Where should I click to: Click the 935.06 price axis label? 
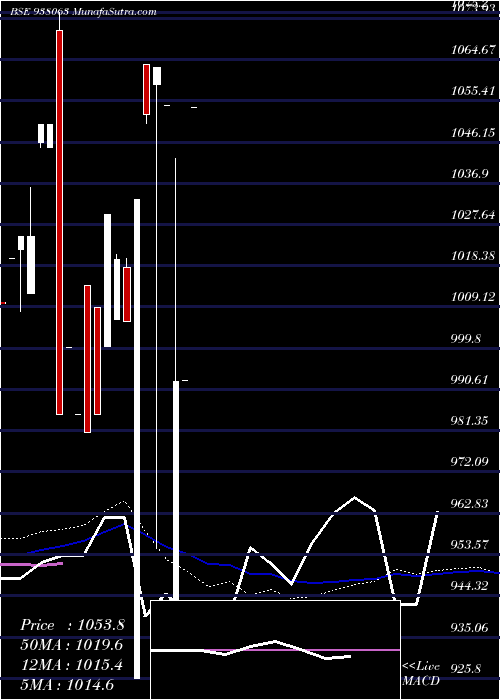pyautogui.click(x=469, y=628)
